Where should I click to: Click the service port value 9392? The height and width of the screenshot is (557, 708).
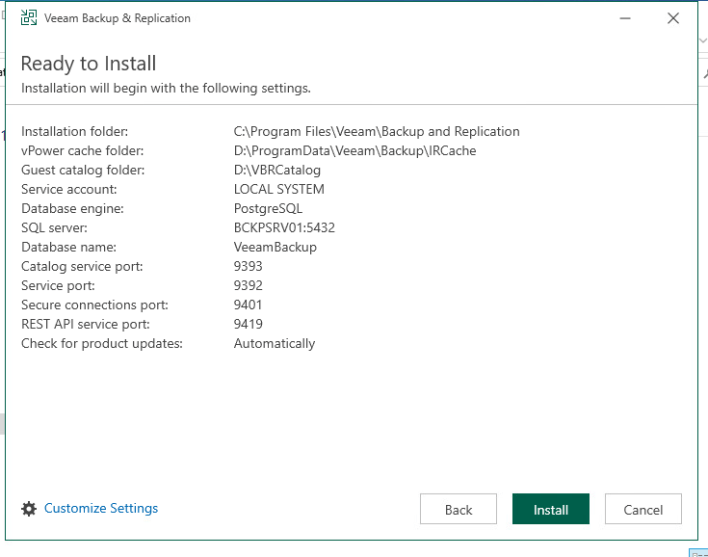pos(248,285)
